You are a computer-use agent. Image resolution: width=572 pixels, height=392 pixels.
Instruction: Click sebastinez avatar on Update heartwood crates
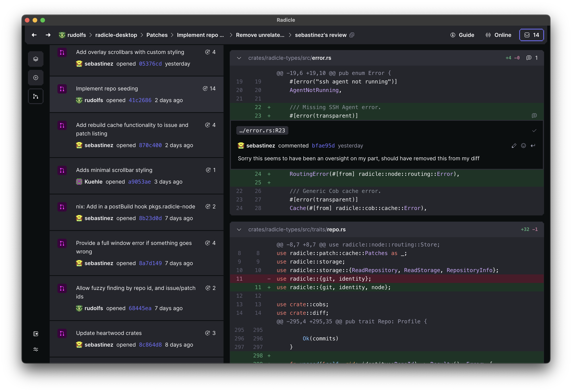click(79, 345)
